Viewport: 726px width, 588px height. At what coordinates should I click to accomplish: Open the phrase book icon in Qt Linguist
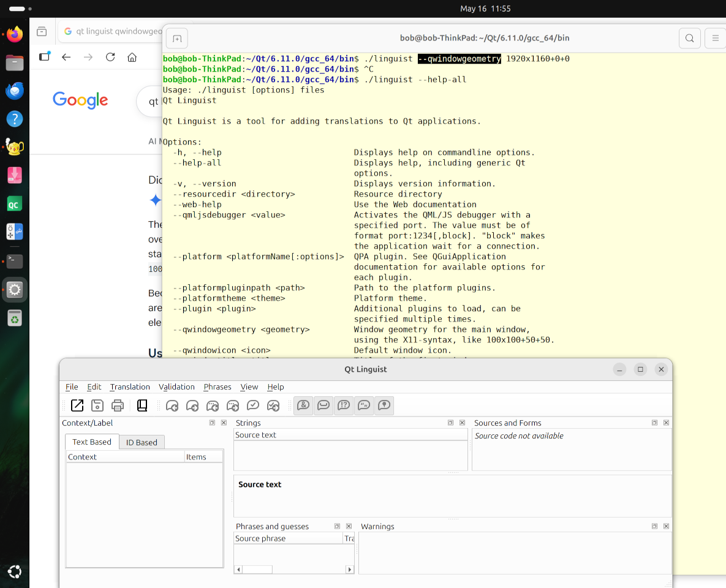(x=142, y=405)
